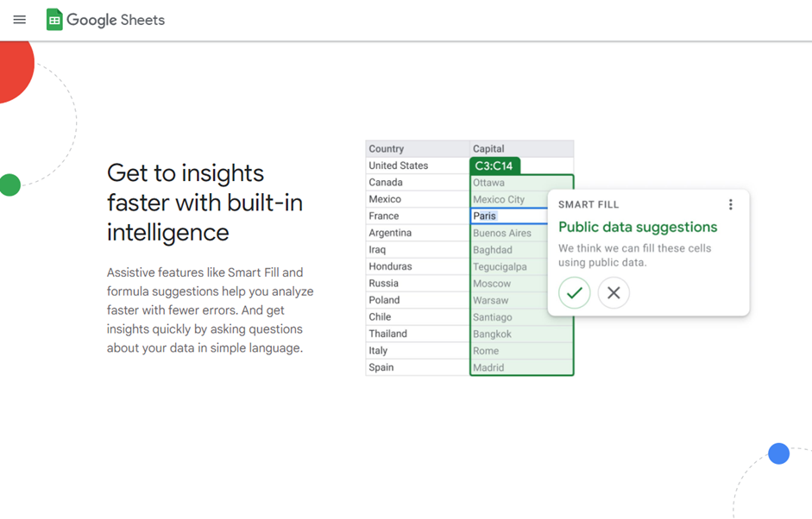812x519 pixels.
Task: Open the hamburger navigation menu
Action: point(20,20)
